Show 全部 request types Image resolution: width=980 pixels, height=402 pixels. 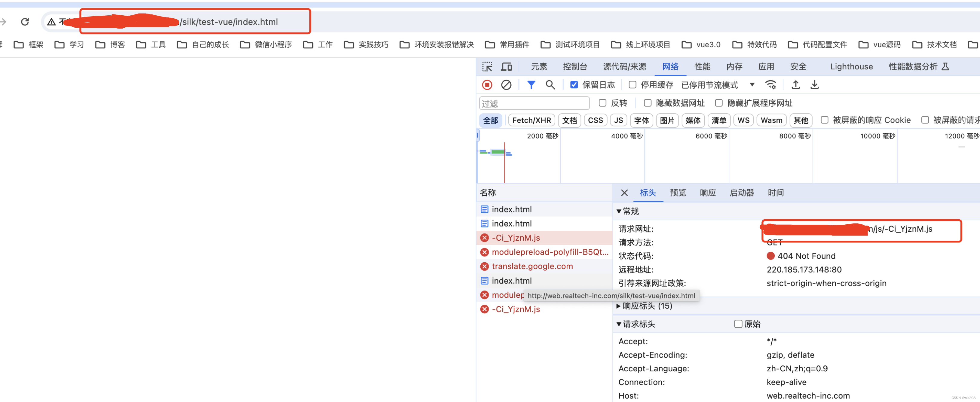490,120
